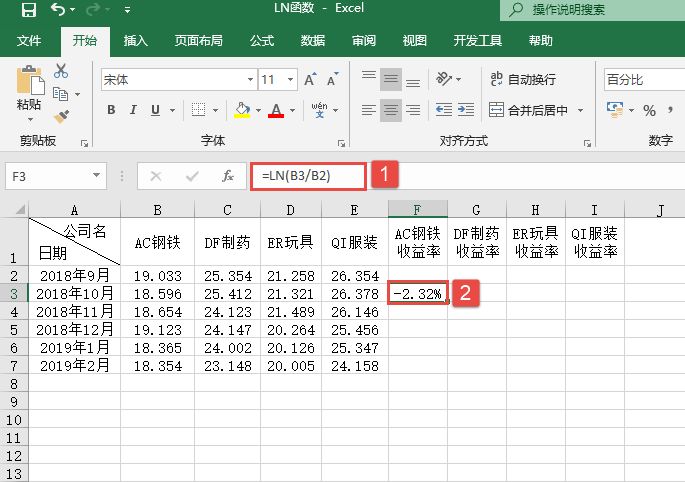Toggle the wrap text option 自动换行
Screen dimensions: 685x482
[522, 79]
